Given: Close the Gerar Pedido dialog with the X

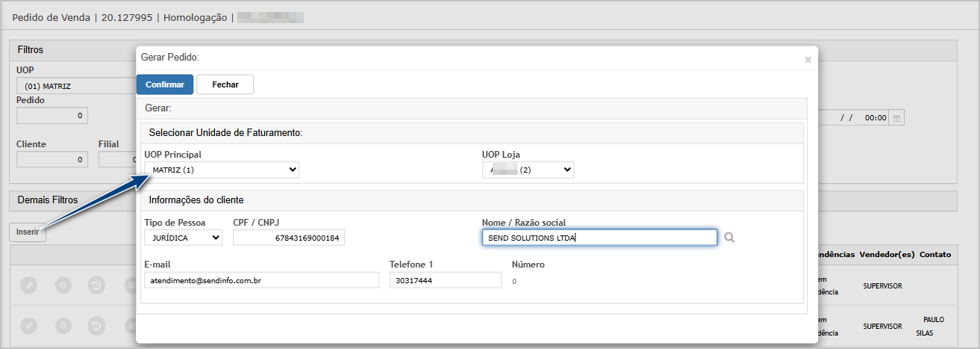Looking at the screenshot, I should [808, 59].
